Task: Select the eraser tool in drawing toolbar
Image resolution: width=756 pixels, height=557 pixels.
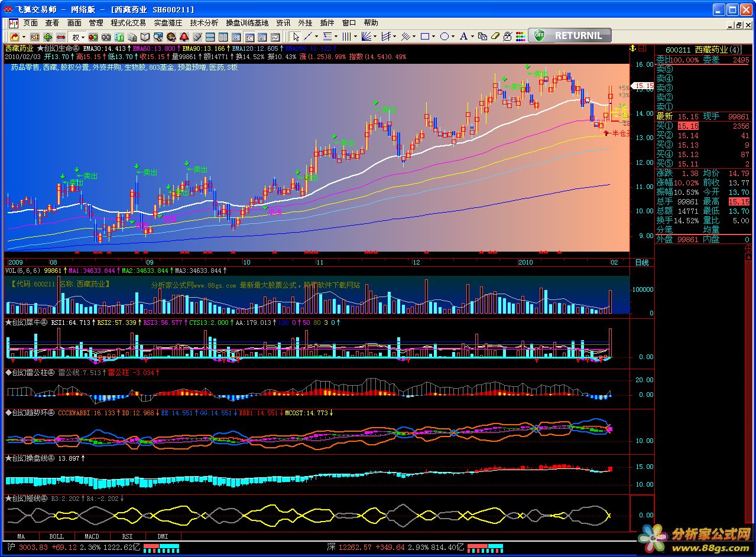Action: (495, 37)
